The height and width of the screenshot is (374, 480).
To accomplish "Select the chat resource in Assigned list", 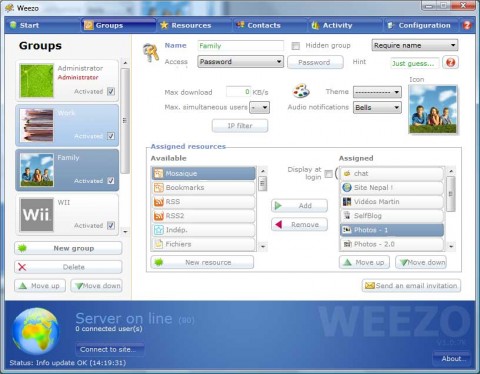I will tap(392, 173).
